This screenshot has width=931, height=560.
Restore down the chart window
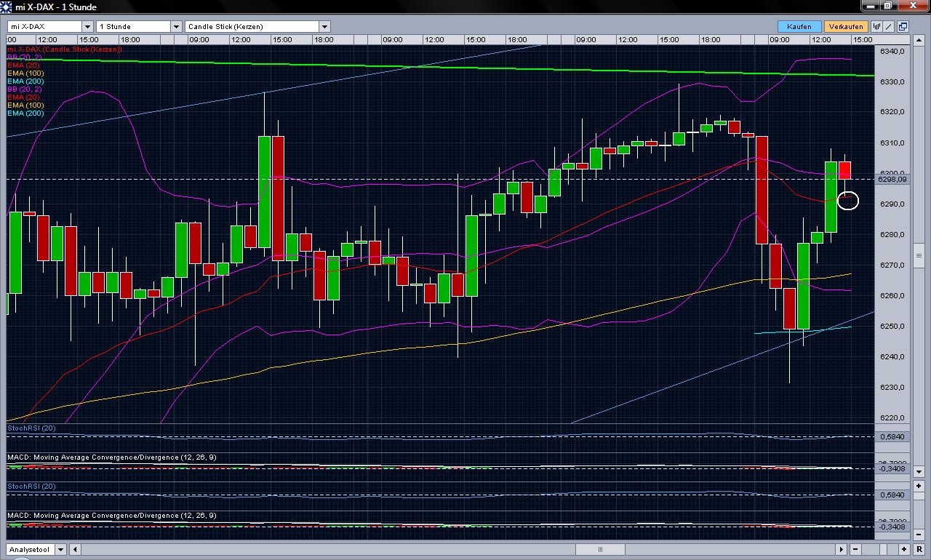pyautogui.click(x=888, y=6)
